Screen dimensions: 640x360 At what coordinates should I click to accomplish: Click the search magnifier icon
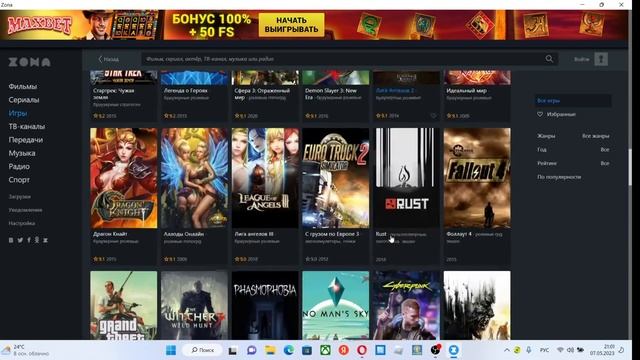click(549, 59)
